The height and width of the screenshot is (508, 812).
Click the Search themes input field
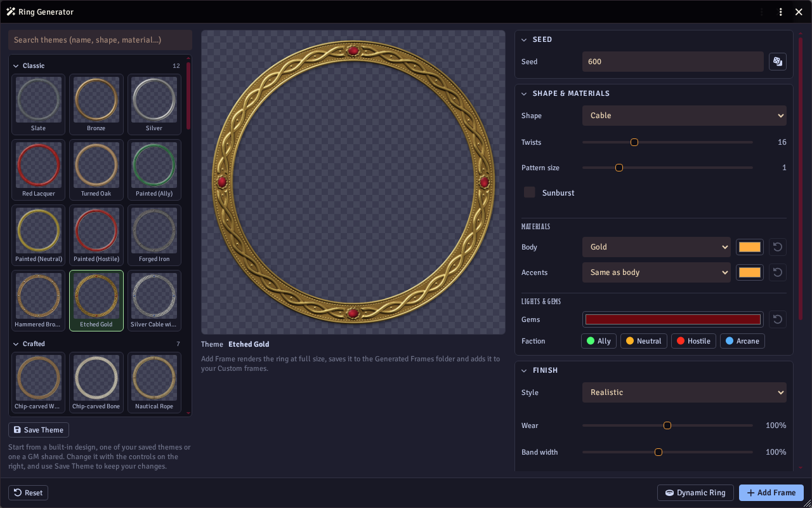click(x=100, y=40)
